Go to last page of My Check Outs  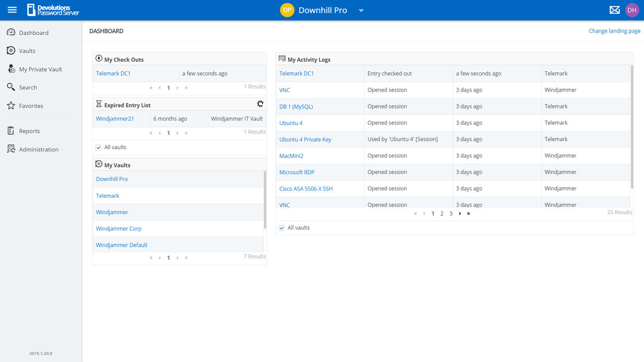click(186, 87)
